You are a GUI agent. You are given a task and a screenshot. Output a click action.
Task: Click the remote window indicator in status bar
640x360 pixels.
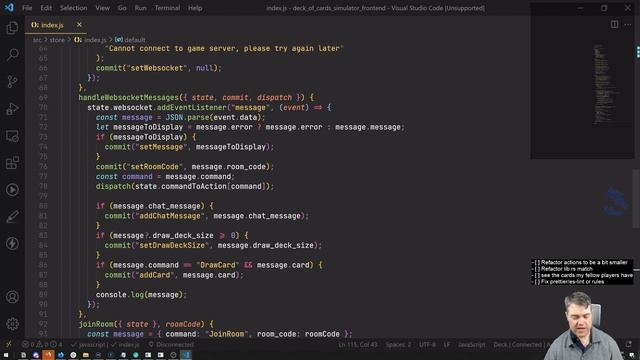pos(8,344)
